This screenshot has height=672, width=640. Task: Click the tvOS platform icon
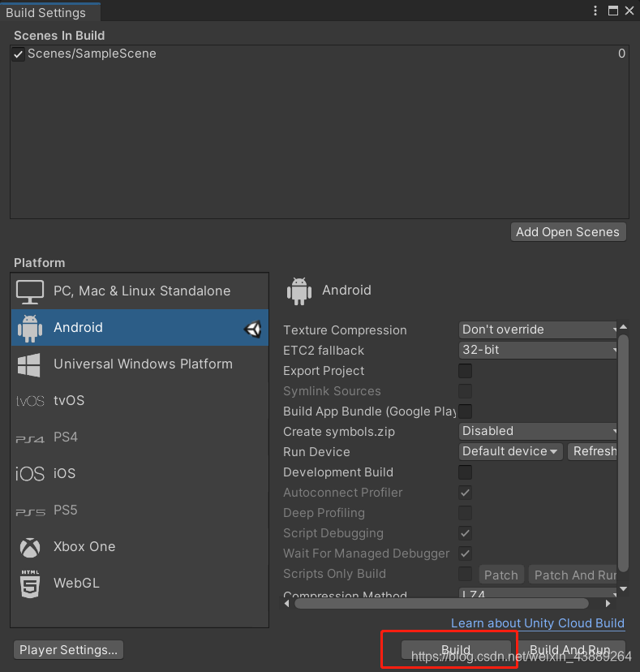point(30,401)
